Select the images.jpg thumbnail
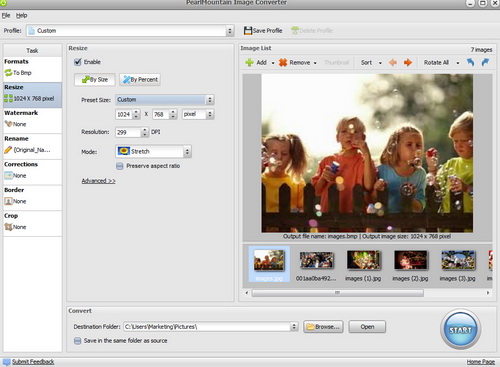 [x=269, y=264]
